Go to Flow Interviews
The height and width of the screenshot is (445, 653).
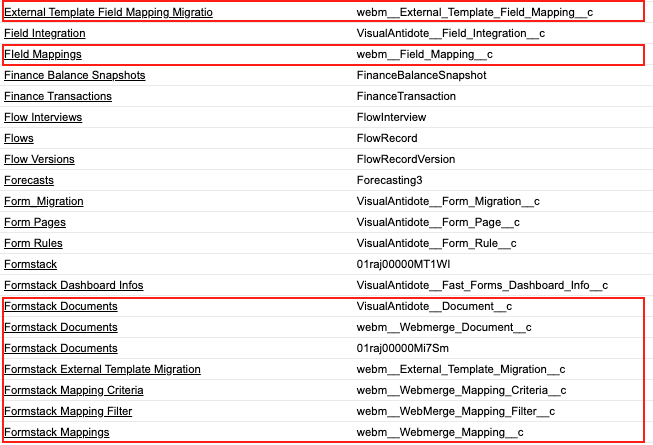tap(43, 117)
